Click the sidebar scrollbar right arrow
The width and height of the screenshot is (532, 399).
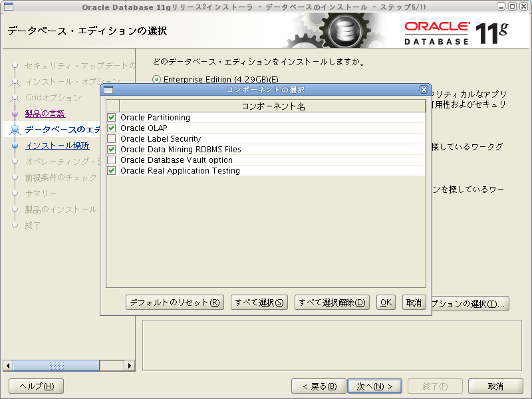129,365
